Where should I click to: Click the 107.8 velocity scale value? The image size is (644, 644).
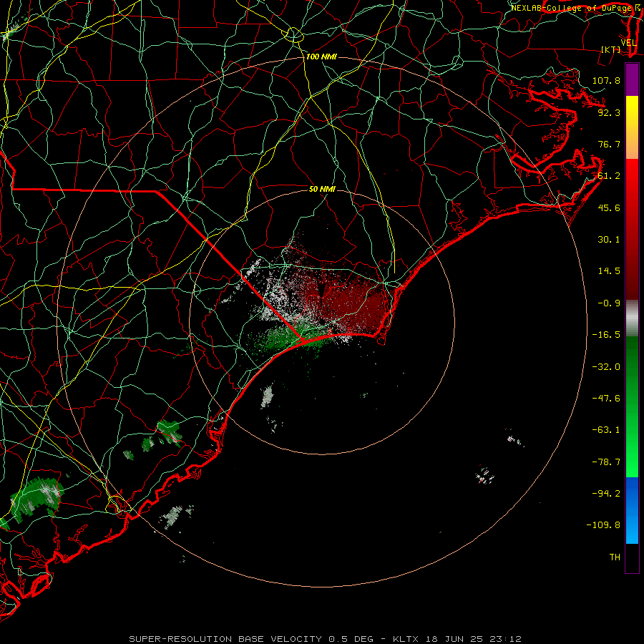point(606,80)
